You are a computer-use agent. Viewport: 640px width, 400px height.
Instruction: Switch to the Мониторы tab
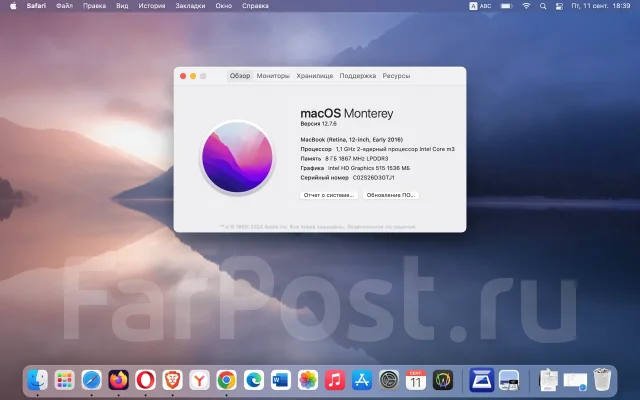click(273, 76)
